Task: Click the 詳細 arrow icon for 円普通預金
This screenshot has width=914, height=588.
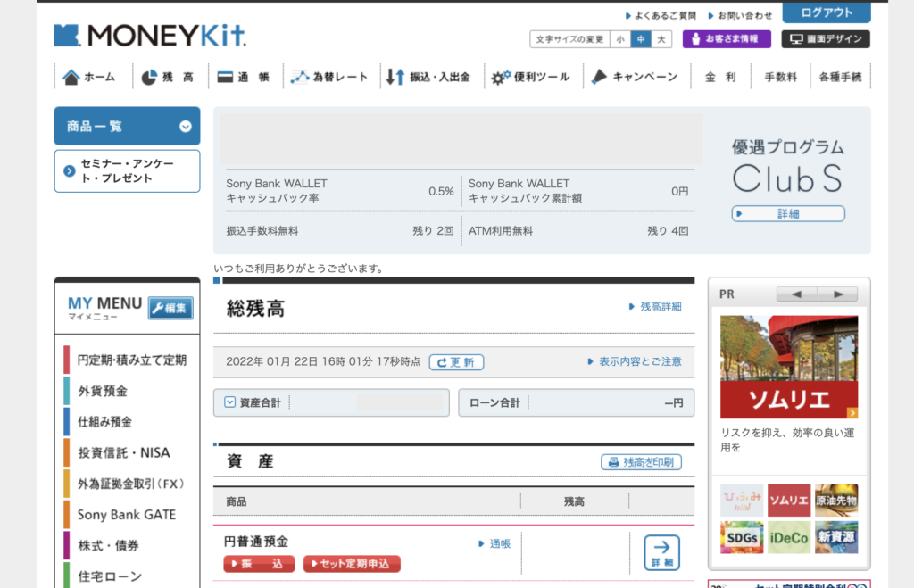Action: point(661,552)
